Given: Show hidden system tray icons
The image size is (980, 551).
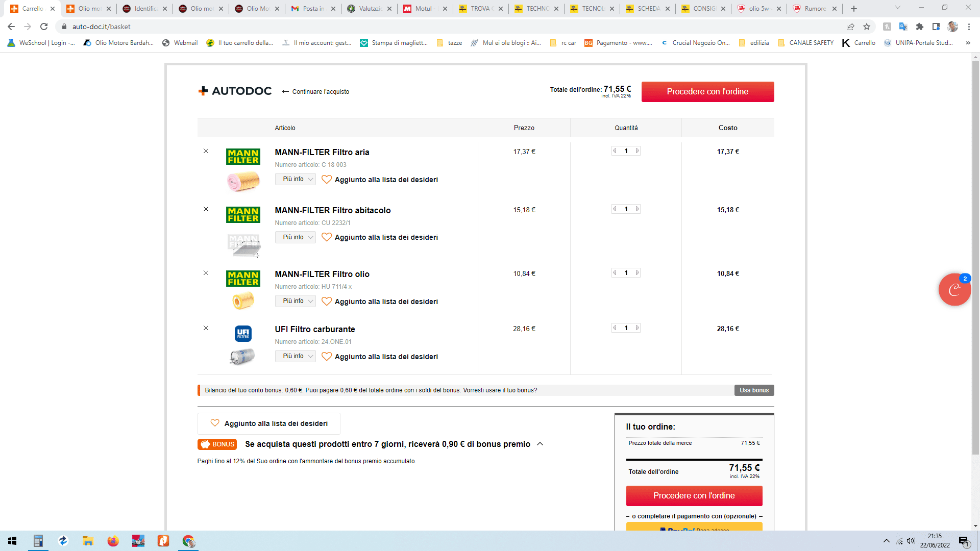Looking at the screenshot, I should (887, 541).
